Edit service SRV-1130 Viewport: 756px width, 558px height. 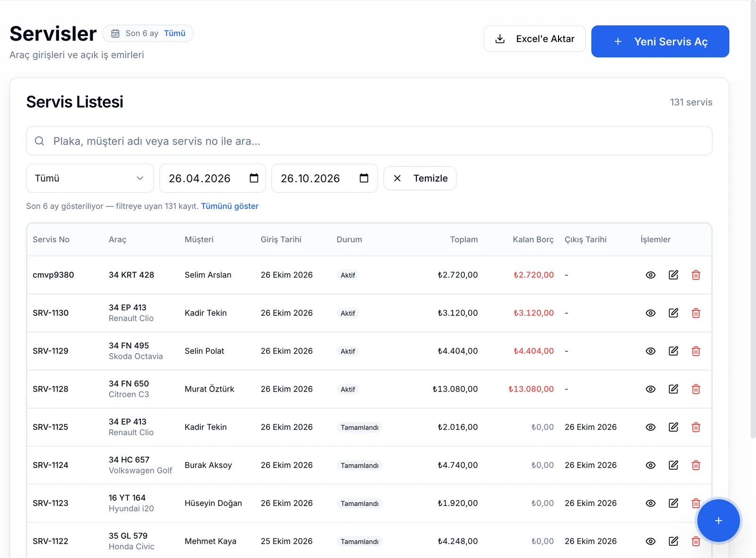(x=673, y=313)
